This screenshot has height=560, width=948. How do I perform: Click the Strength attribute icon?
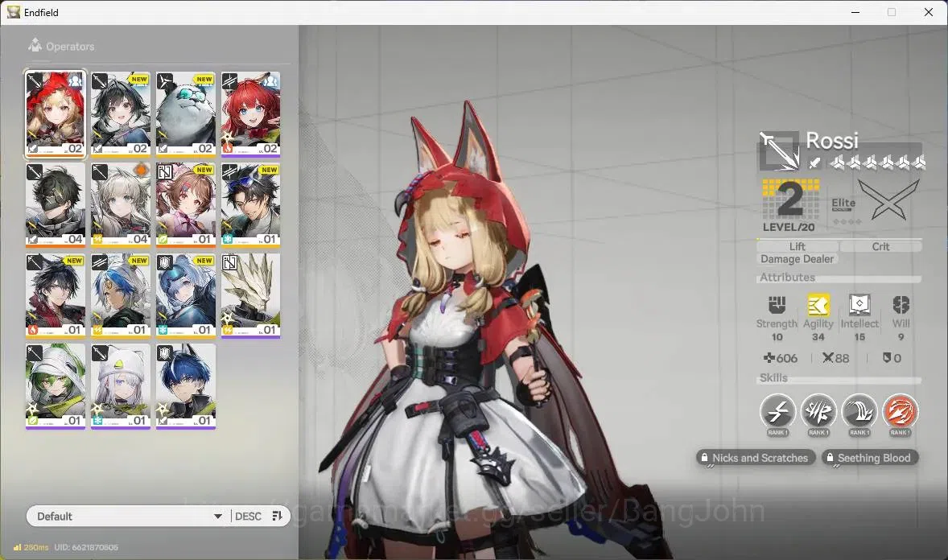point(777,305)
